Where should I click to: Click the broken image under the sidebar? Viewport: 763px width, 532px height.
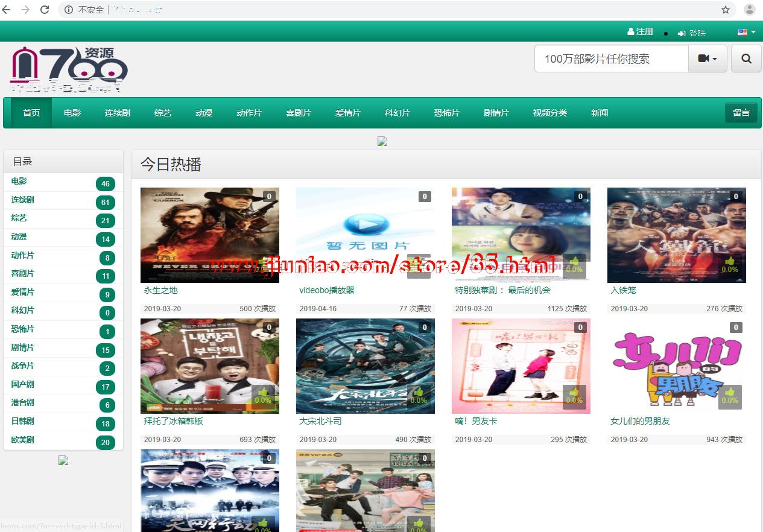coord(63,460)
